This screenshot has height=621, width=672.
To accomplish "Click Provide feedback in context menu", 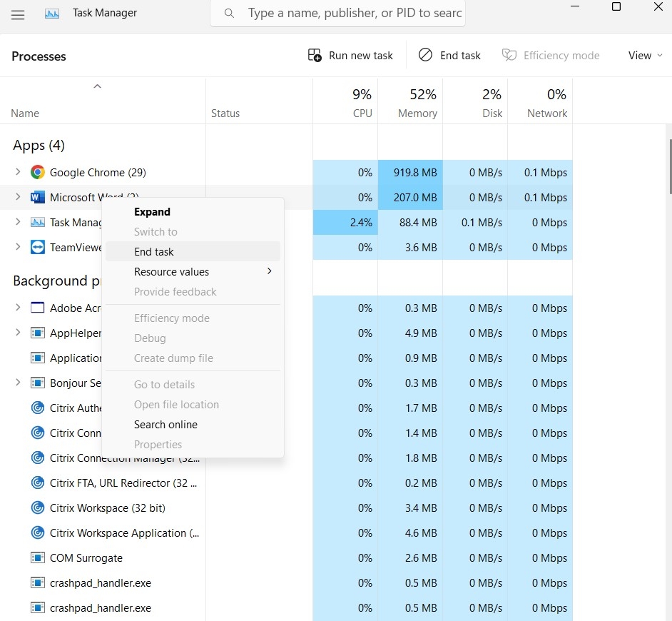I will 193,292.
